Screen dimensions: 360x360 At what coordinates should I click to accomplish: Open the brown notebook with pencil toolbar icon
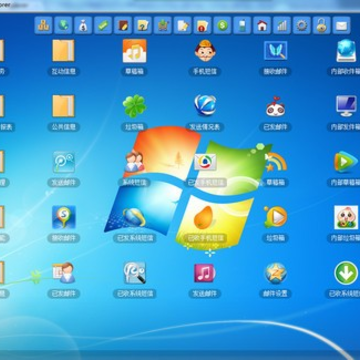123,25
